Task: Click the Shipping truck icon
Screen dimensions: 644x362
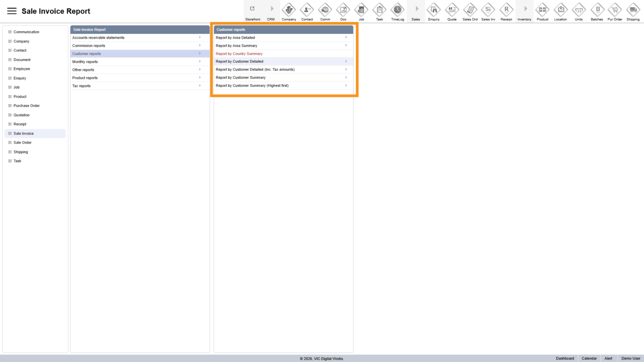Action: [x=633, y=10]
